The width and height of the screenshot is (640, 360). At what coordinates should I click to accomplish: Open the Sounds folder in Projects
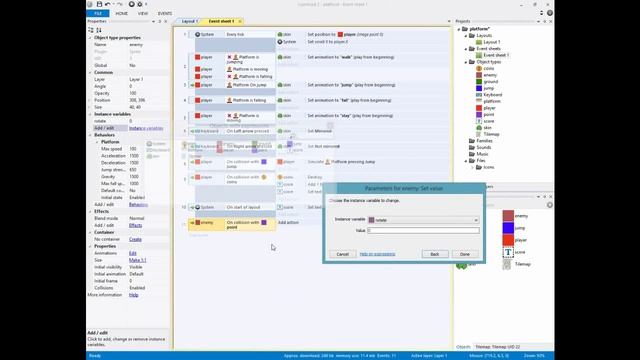click(x=480, y=147)
